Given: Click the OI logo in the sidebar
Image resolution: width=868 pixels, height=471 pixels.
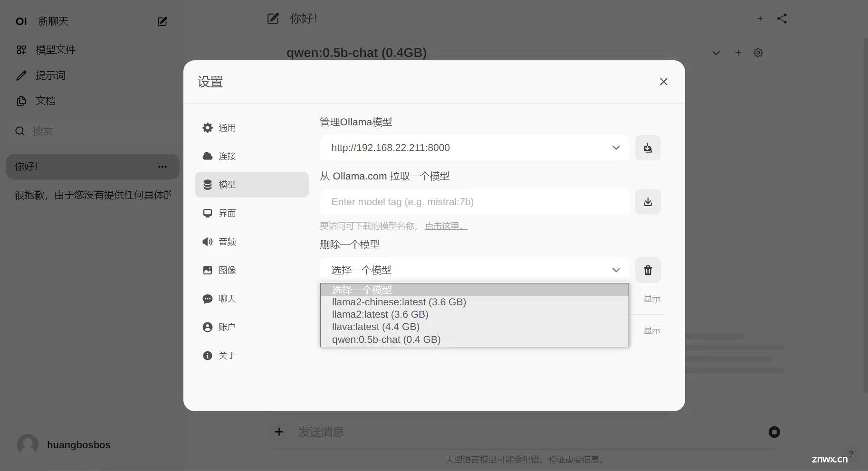Looking at the screenshot, I should (x=21, y=21).
